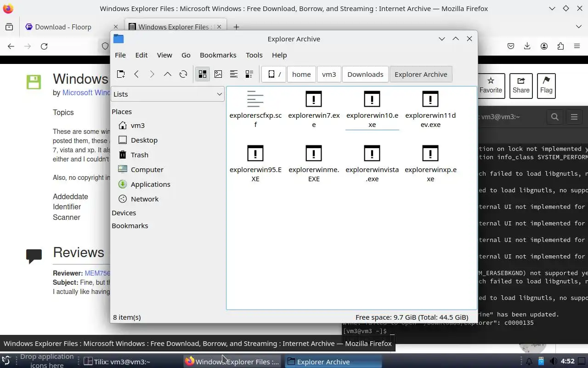The image size is (588, 368).
Task: Switch to Firefox Windows Explorer Files taskbar entry
Action: click(232, 362)
